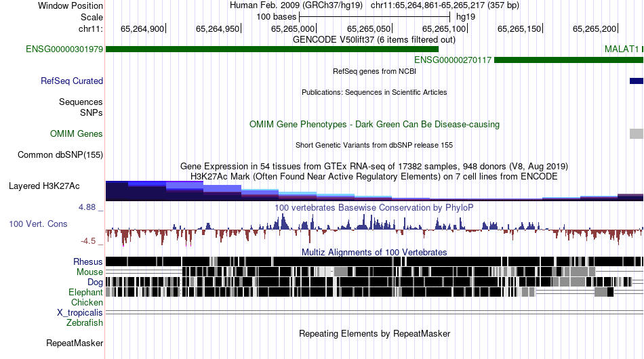This screenshot has width=644, height=359.
Task: Click the Rhesus alignment black track row
Action: pos(374,261)
